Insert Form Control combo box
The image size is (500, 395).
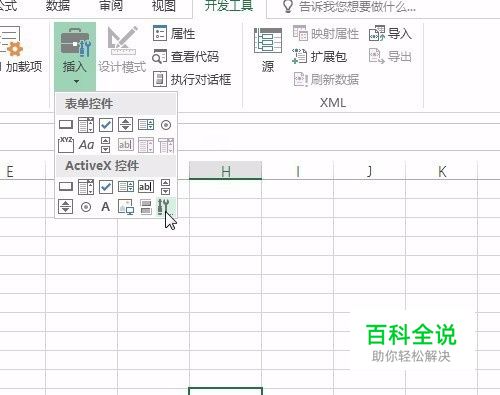(86, 125)
